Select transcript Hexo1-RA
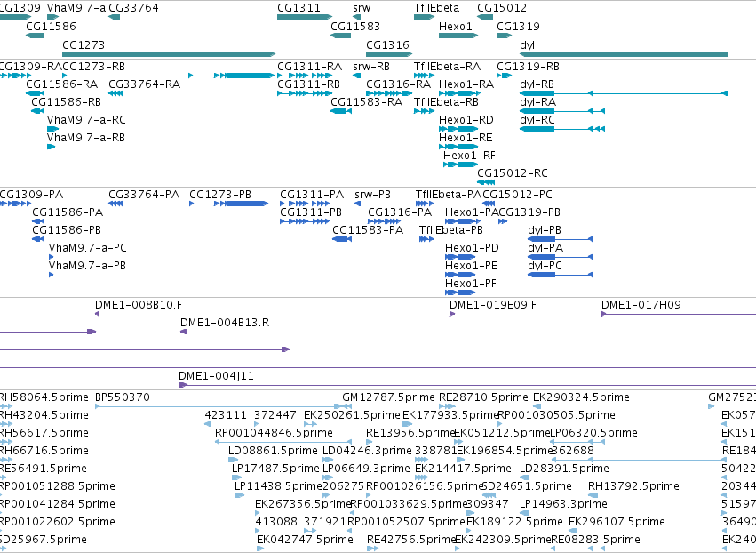Image resolution: width=756 pixels, height=553 pixels. coord(458,93)
